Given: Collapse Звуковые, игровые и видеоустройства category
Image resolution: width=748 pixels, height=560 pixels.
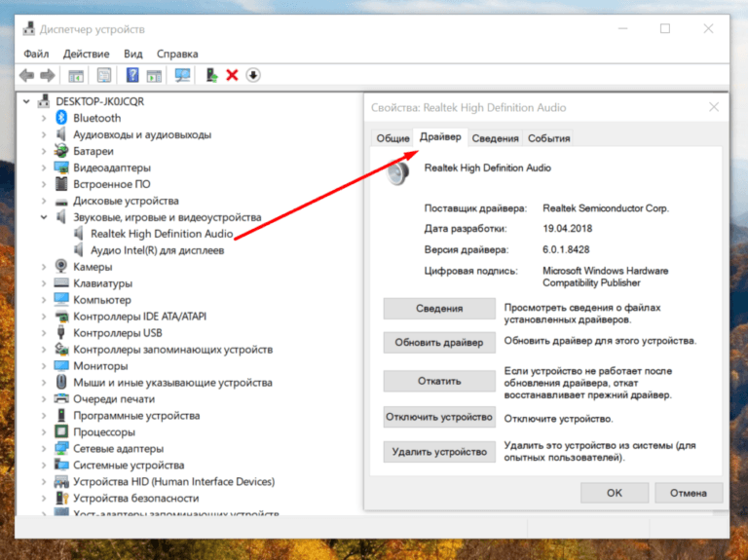Looking at the screenshot, I should pos(44,217).
